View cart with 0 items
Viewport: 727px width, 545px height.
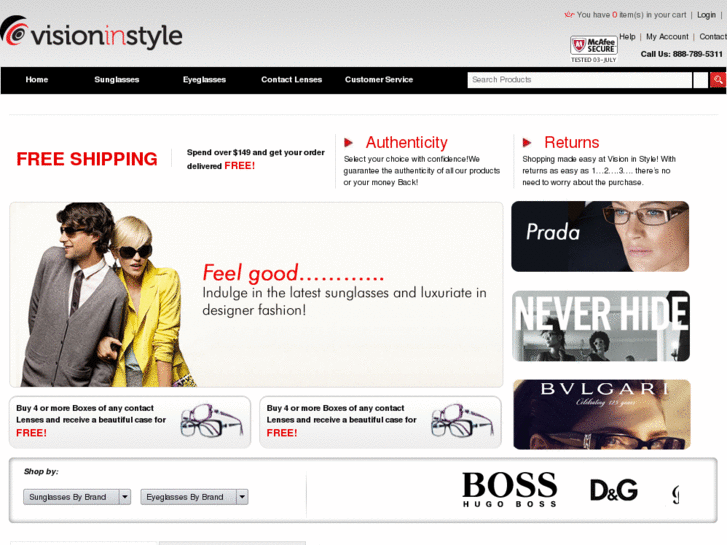click(x=631, y=15)
